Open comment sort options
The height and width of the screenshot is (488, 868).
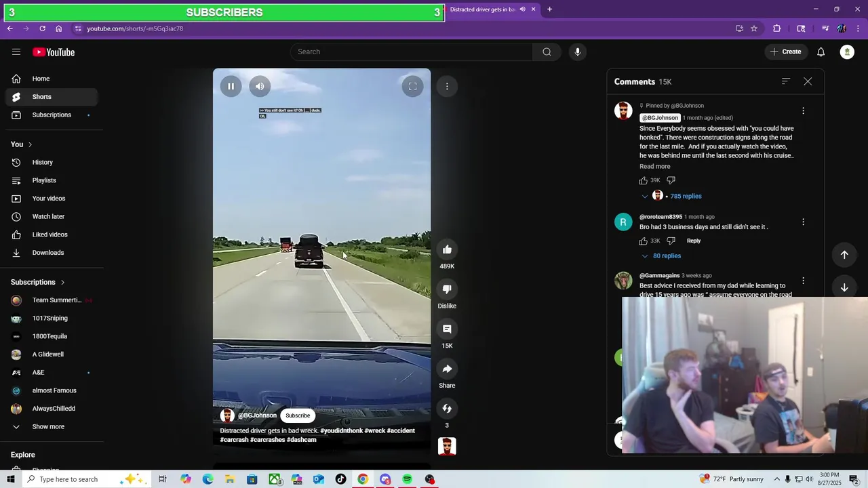[x=786, y=81]
